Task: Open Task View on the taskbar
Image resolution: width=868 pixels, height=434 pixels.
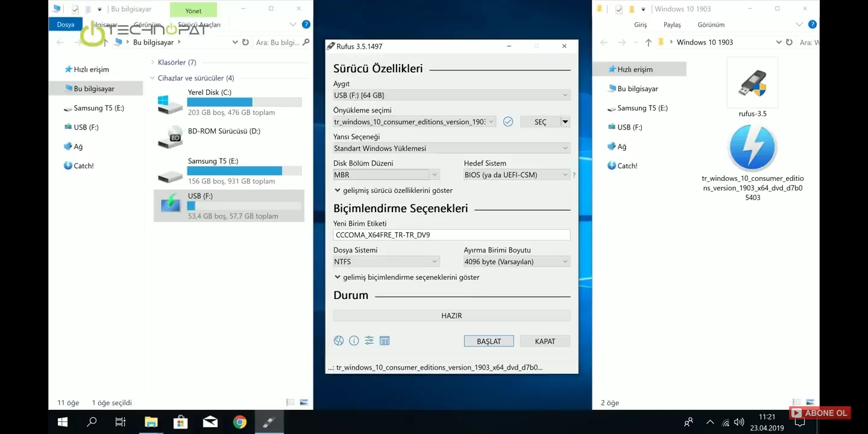Action: (121, 422)
